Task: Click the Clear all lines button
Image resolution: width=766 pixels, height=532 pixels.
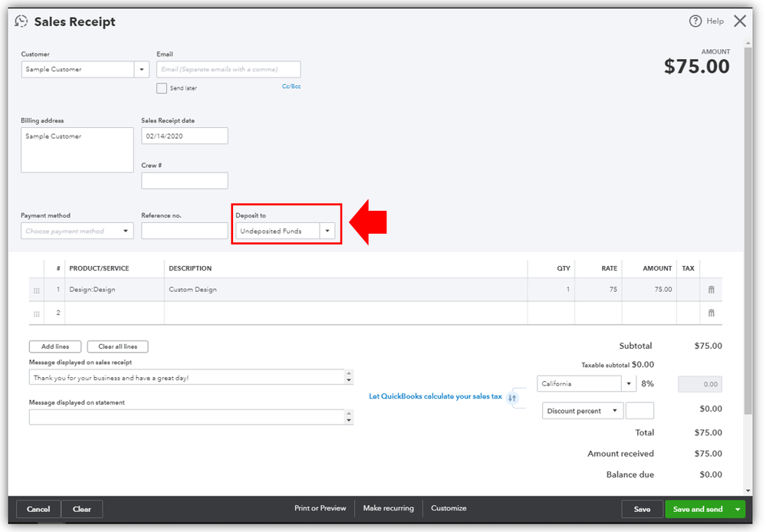Action: pyautogui.click(x=118, y=346)
